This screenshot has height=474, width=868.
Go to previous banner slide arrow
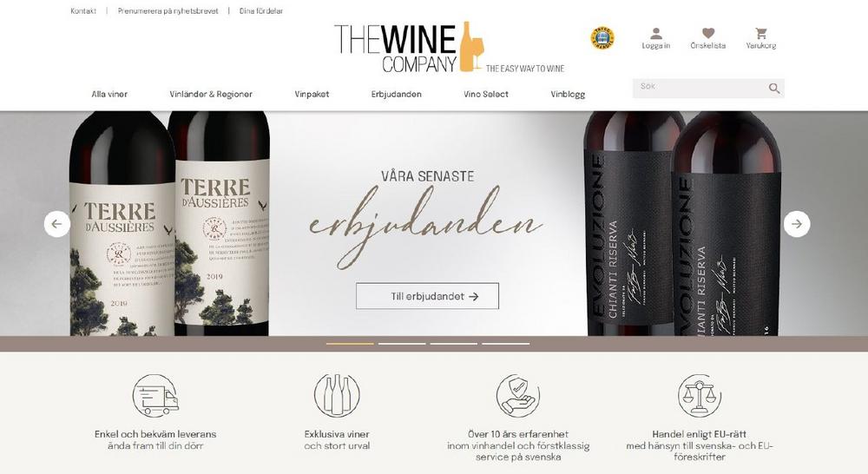click(57, 224)
